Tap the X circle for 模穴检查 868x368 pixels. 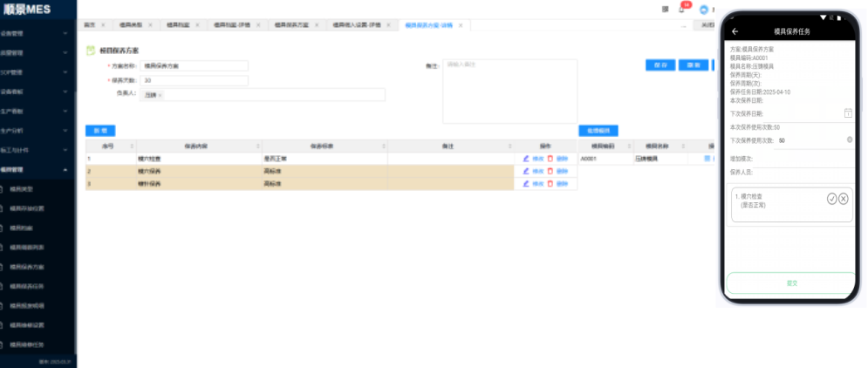tap(844, 199)
